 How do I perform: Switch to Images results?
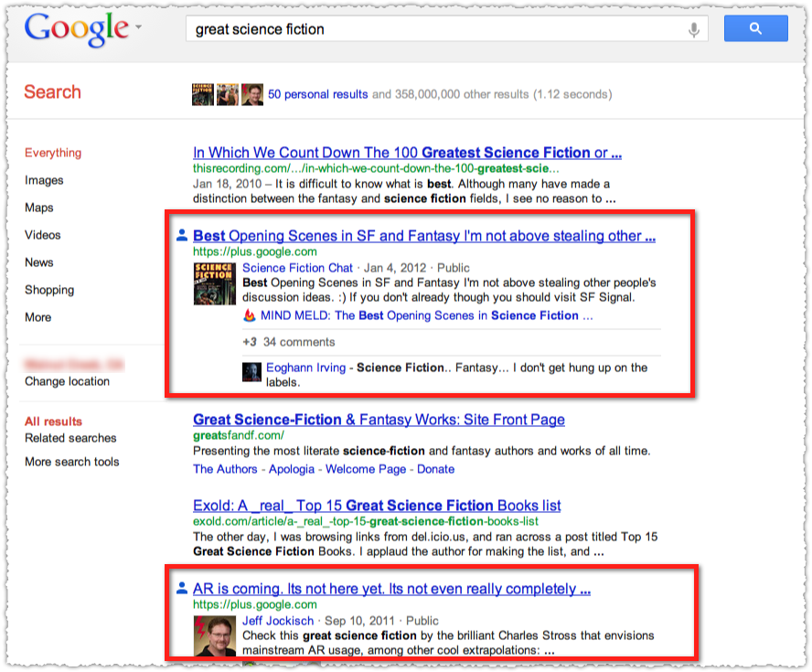tap(44, 180)
